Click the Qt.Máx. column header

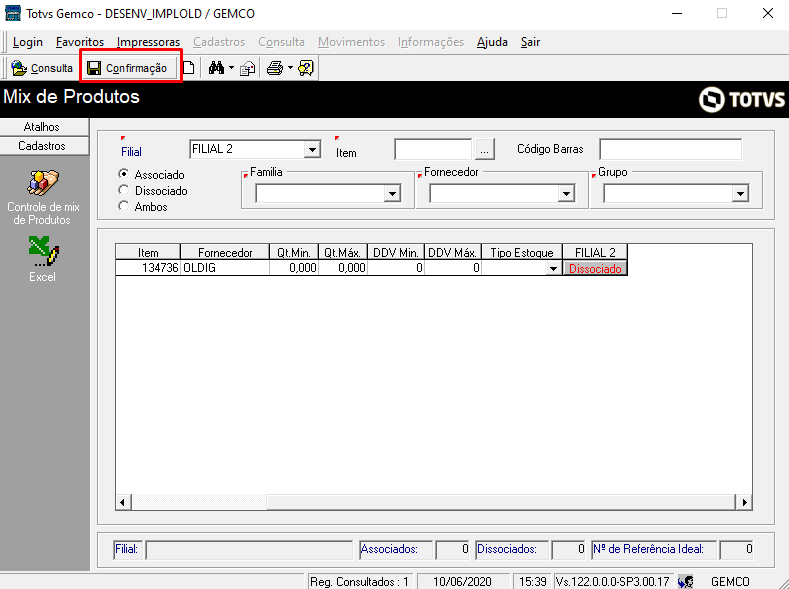point(343,253)
